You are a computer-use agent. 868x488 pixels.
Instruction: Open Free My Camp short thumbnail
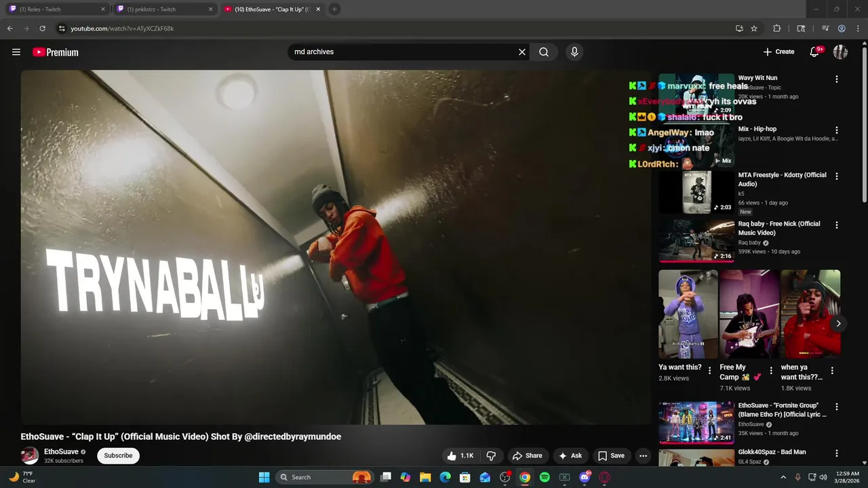749,314
